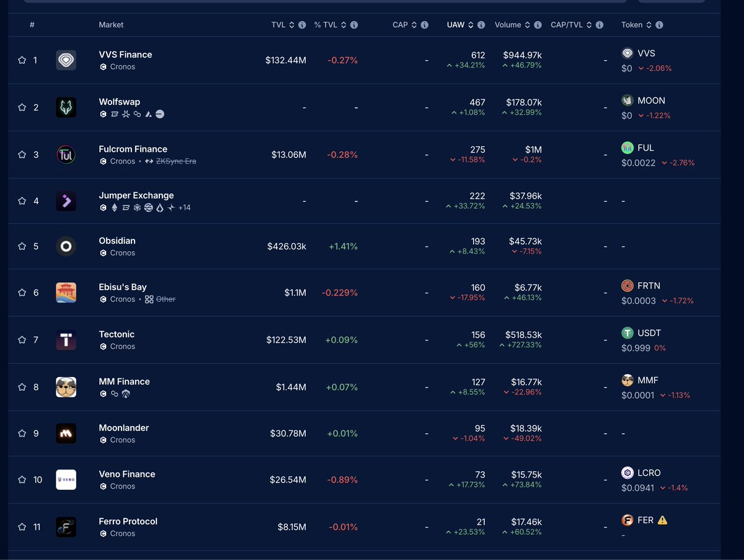Toggle favorite star for Moonlander
744x560 pixels.
(x=22, y=433)
